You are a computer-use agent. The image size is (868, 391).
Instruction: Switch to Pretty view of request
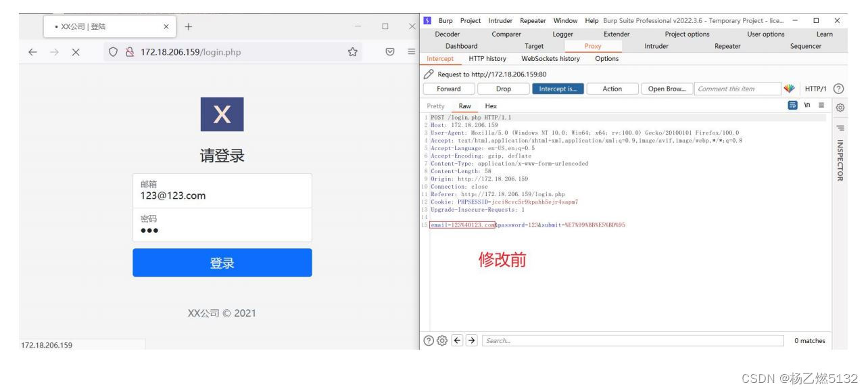point(436,106)
